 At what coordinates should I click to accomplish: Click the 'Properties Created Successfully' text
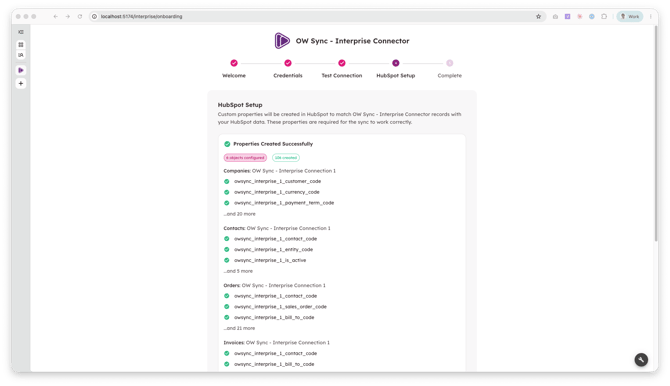(273, 144)
